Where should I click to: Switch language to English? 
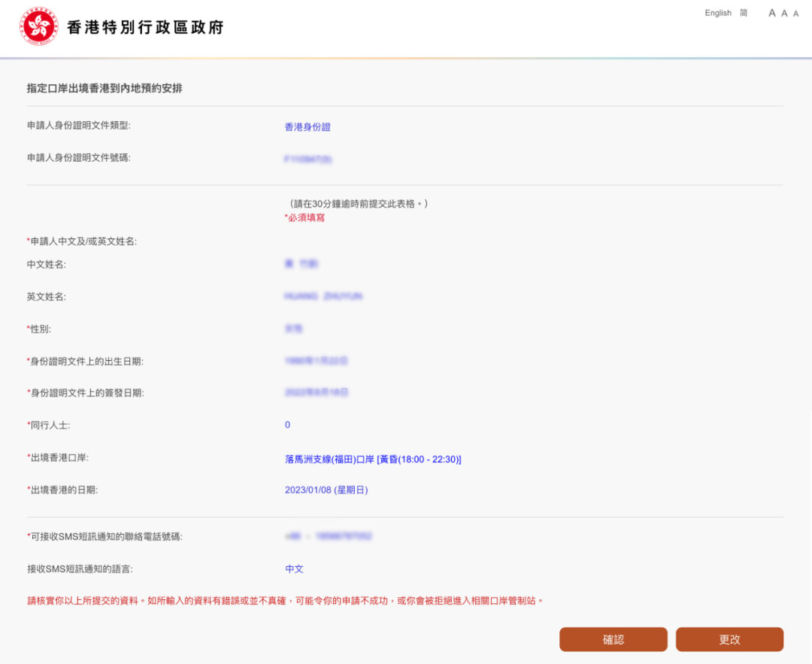click(x=718, y=13)
